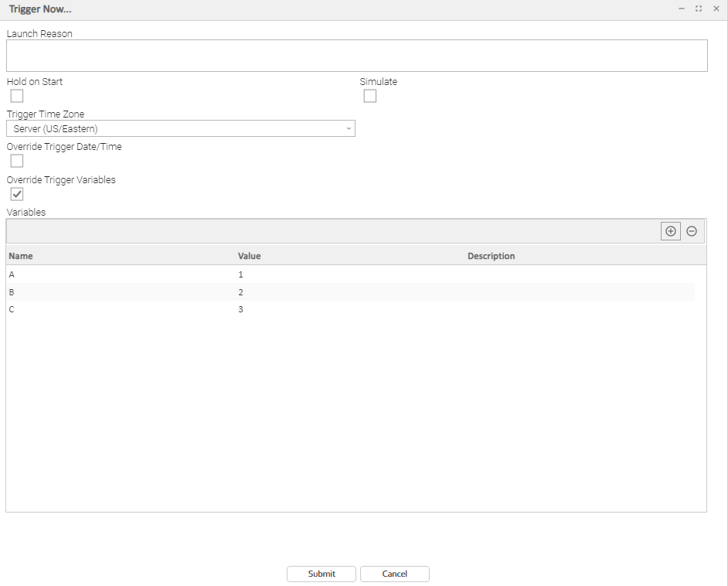Sort variables by the Value column
The width and height of the screenshot is (728, 586).
tap(249, 256)
